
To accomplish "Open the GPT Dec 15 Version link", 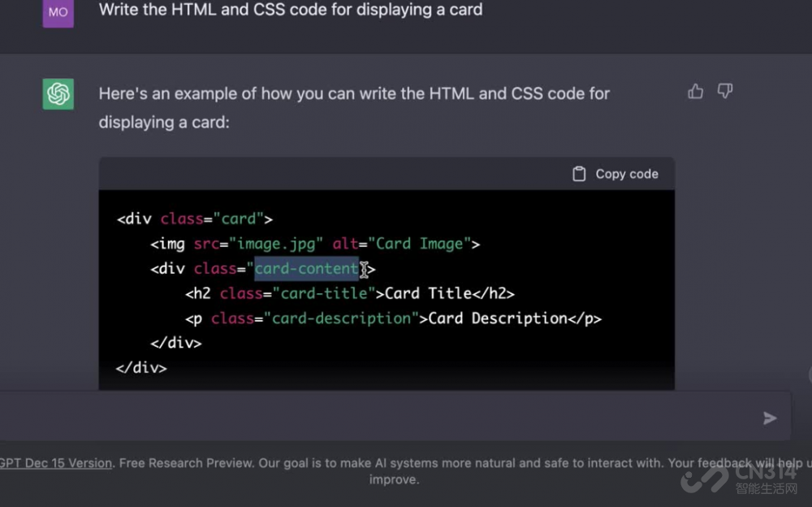I will pyautogui.click(x=56, y=463).
